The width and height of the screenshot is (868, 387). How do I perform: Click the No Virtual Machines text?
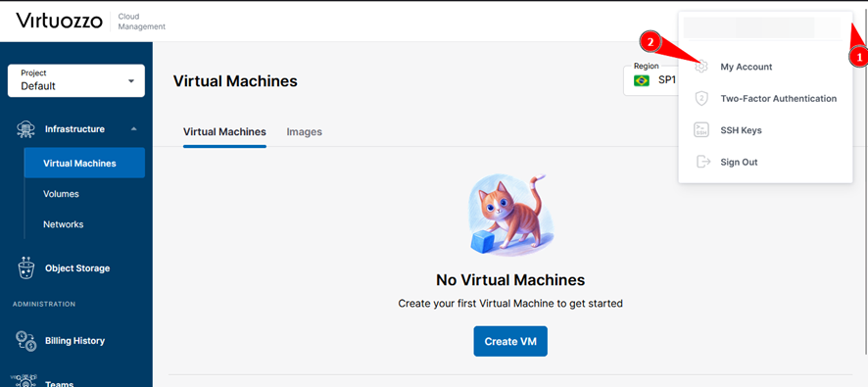(x=510, y=279)
